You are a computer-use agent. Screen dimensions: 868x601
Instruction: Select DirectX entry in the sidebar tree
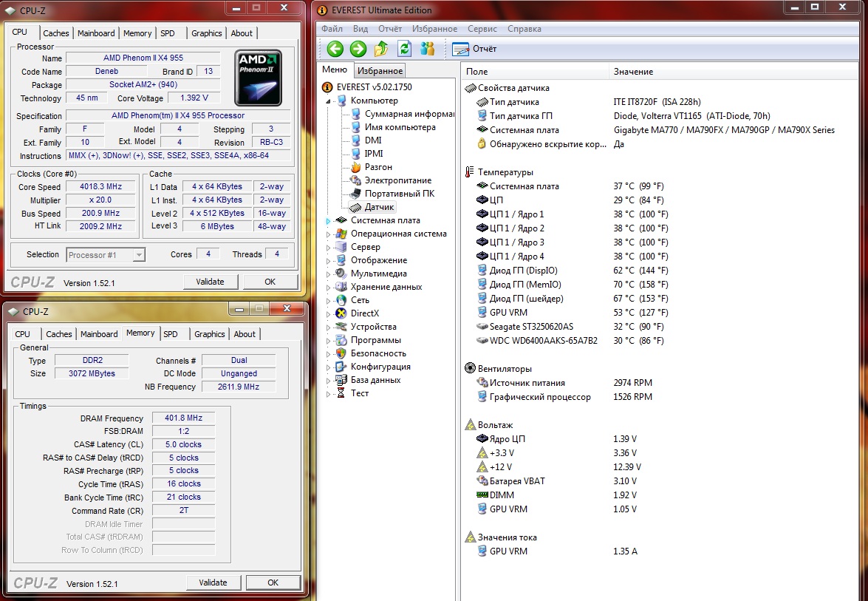(364, 313)
